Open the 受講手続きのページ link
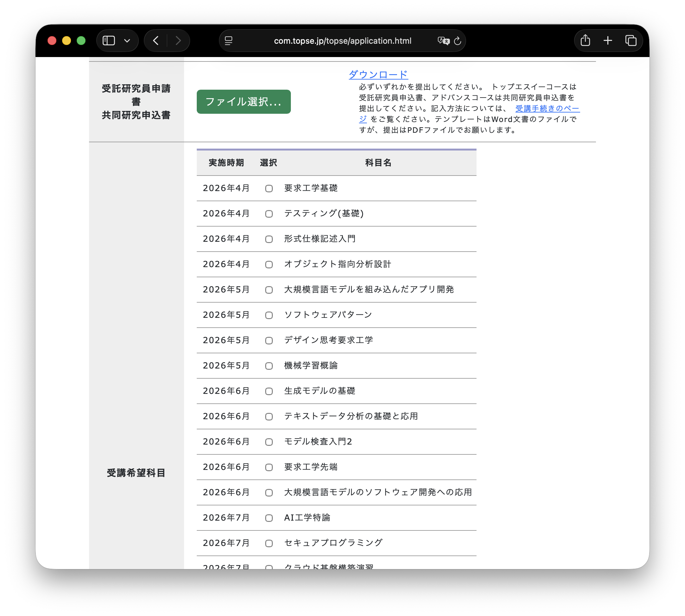The width and height of the screenshot is (685, 616). pos(547,108)
